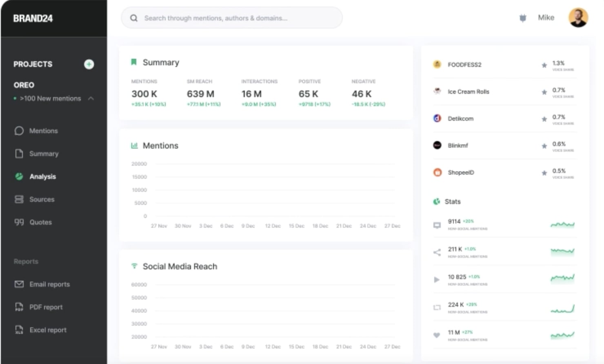This screenshot has width=604, height=364.
Task: Toggle star for FOODFESS2
Action: [x=544, y=65]
